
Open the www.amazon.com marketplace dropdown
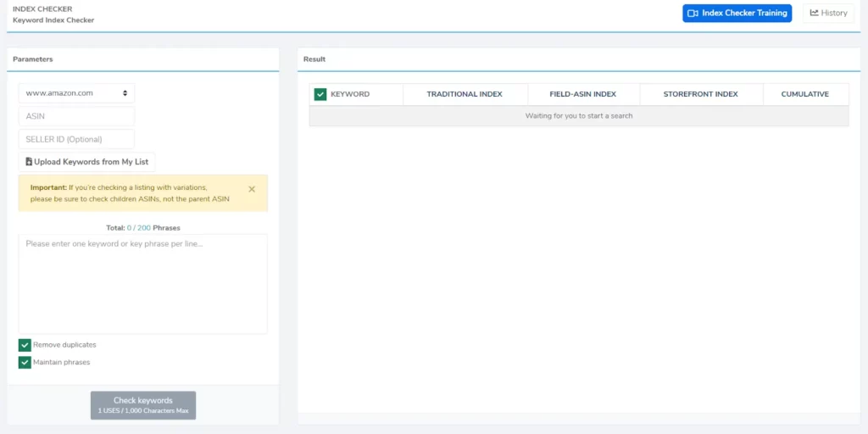tap(76, 93)
